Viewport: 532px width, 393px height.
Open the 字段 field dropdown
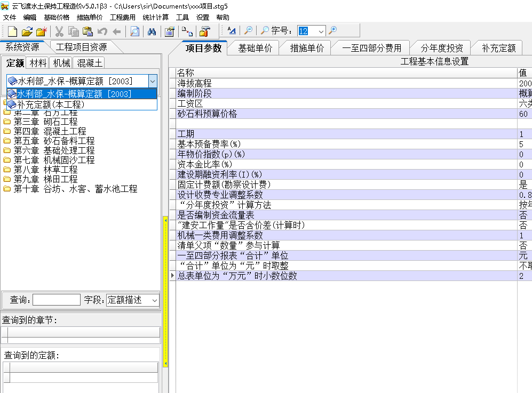pyautogui.click(x=154, y=300)
